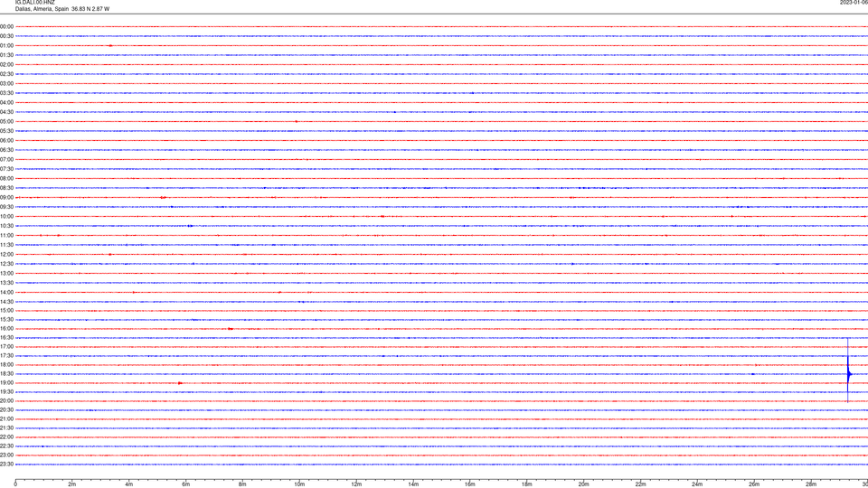Click the '11:30' trace time label

pos(6,245)
